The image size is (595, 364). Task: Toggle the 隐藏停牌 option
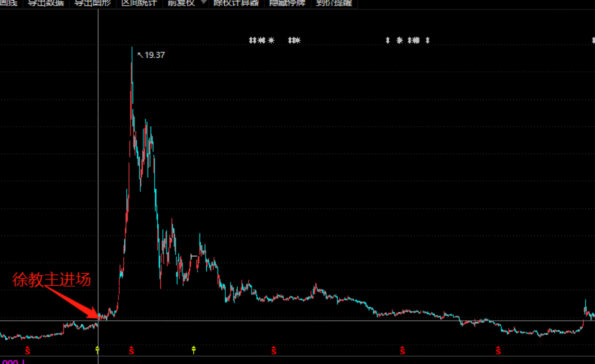point(287,3)
